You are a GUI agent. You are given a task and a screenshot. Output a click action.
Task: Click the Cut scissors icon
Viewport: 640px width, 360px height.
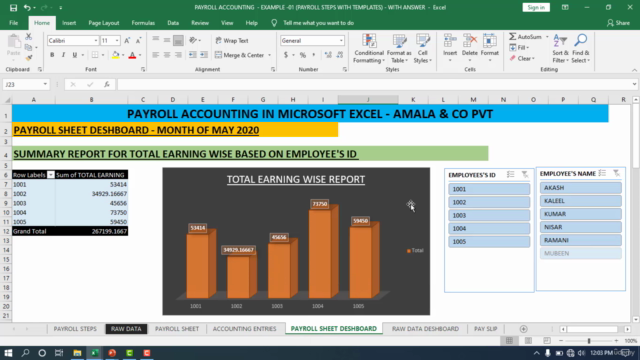click(x=28, y=37)
